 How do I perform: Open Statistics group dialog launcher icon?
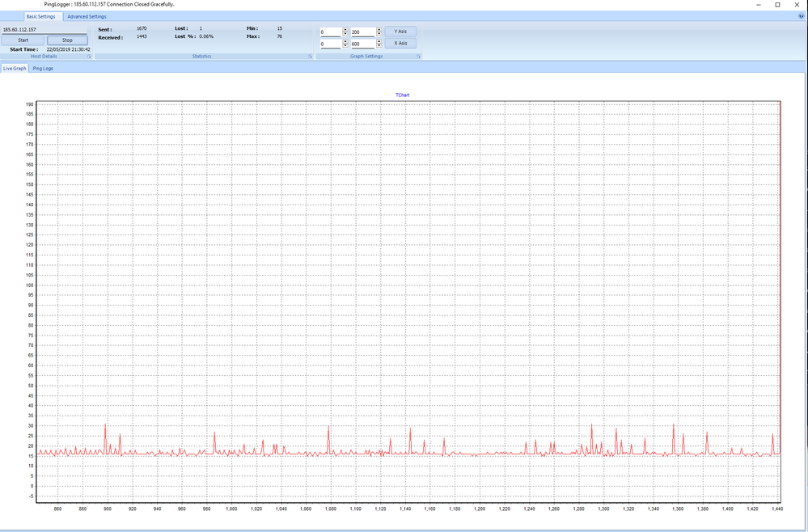pyautogui.click(x=309, y=57)
